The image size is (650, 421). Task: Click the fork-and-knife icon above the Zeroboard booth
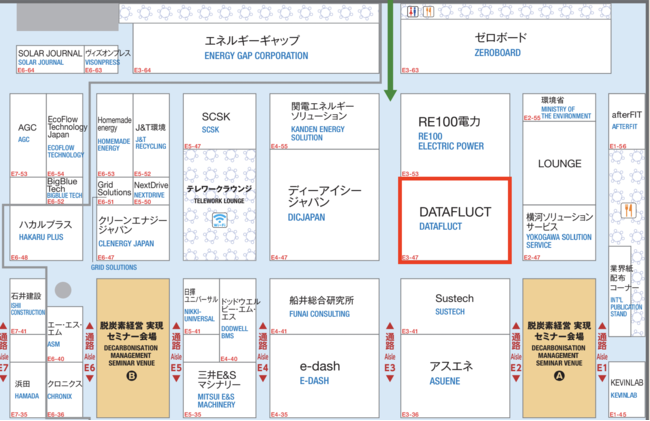(x=428, y=12)
